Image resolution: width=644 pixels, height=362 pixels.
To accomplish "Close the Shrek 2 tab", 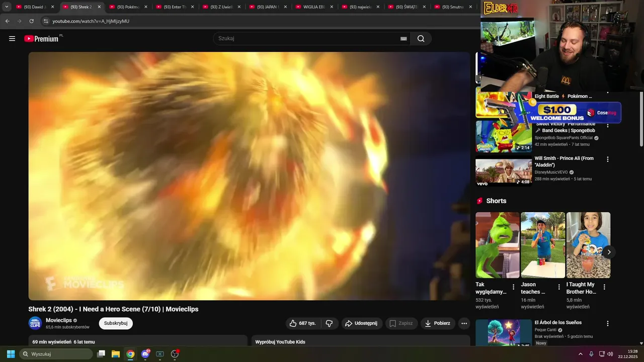I will point(99,7).
